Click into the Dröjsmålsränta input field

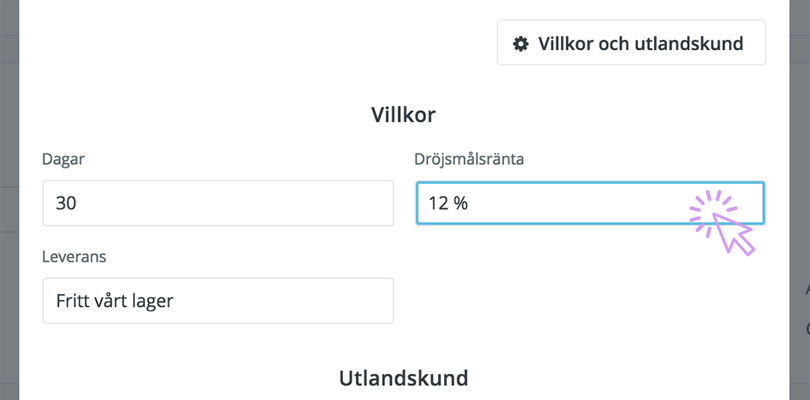click(590, 203)
